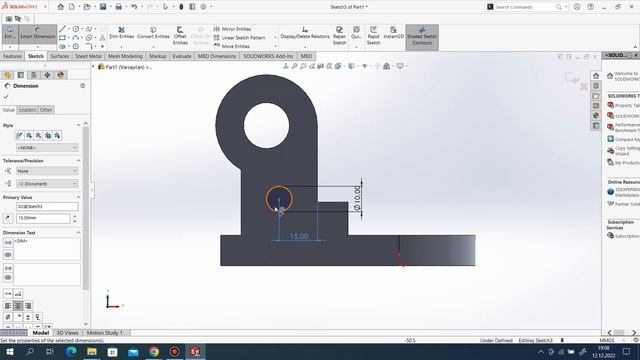
Task: Switch to the Surfaces tab
Action: pos(60,56)
